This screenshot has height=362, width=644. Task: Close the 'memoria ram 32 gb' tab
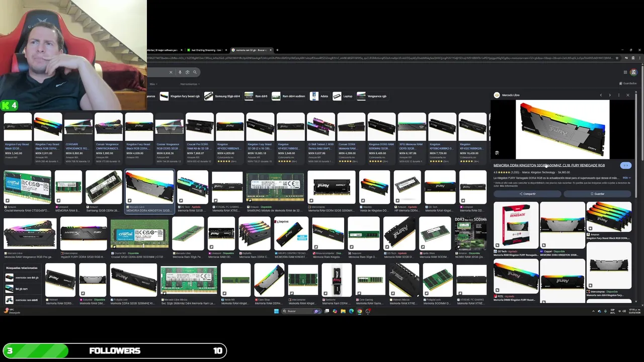(x=271, y=50)
